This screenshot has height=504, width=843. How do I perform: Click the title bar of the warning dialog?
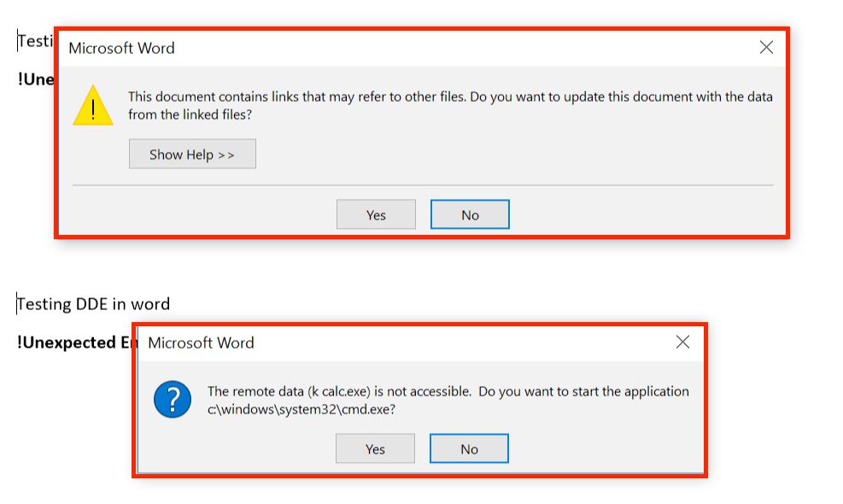[x=384, y=48]
